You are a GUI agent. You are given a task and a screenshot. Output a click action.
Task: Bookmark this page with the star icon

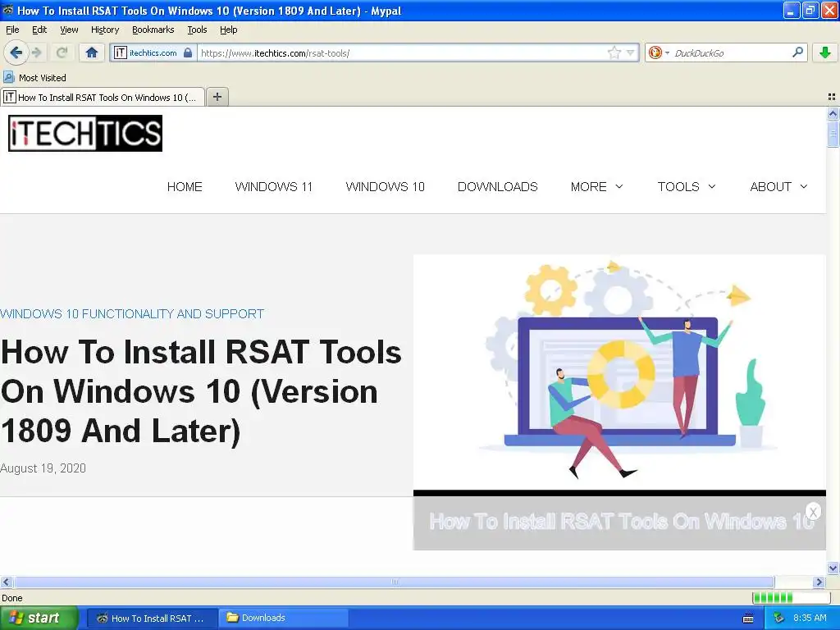click(x=614, y=52)
